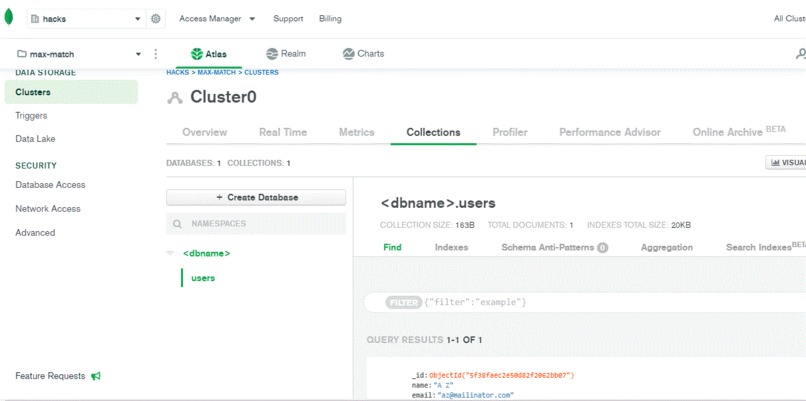
Task: Open the Online Archive tab
Action: tap(739, 132)
